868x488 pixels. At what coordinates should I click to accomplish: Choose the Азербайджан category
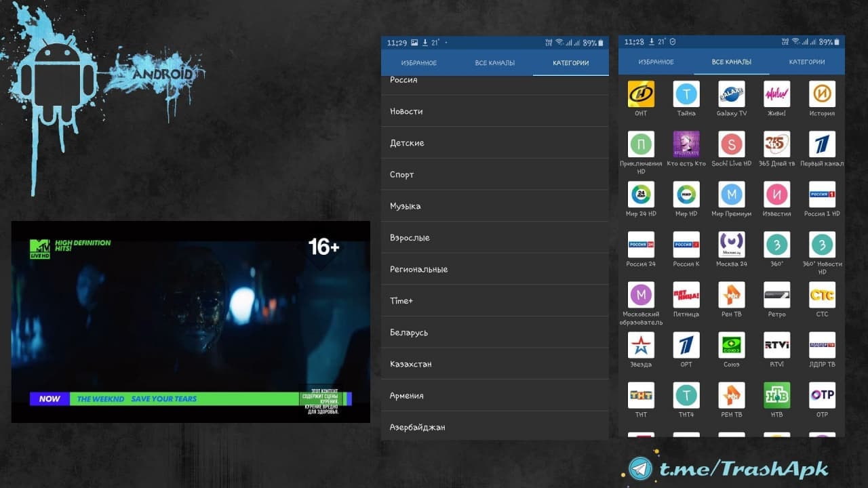pos(495,427)
